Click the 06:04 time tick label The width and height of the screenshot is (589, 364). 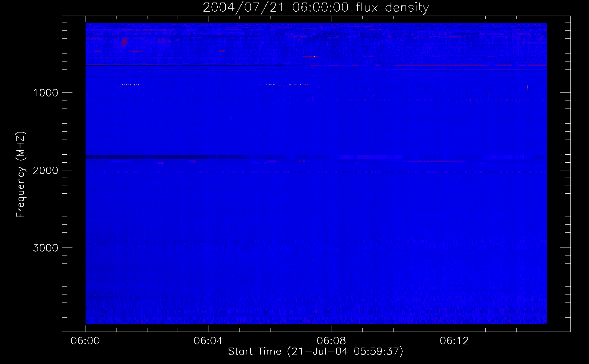208,341
